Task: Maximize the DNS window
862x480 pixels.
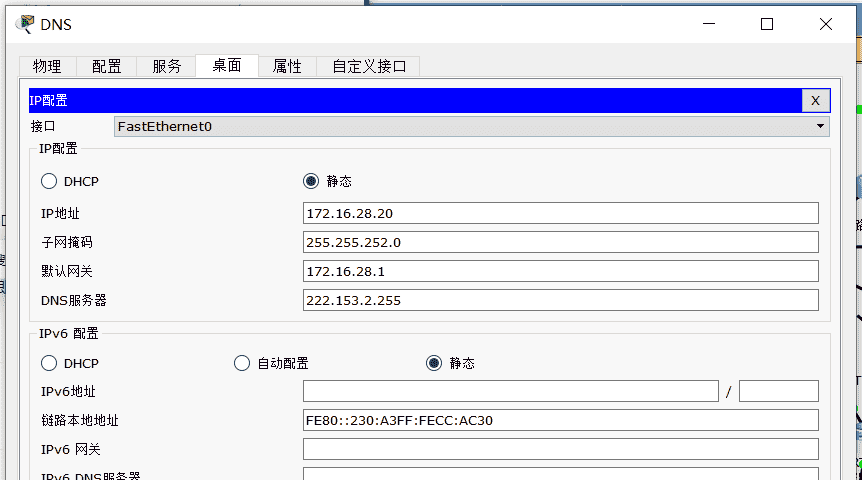Action: (x=767, y=24)
